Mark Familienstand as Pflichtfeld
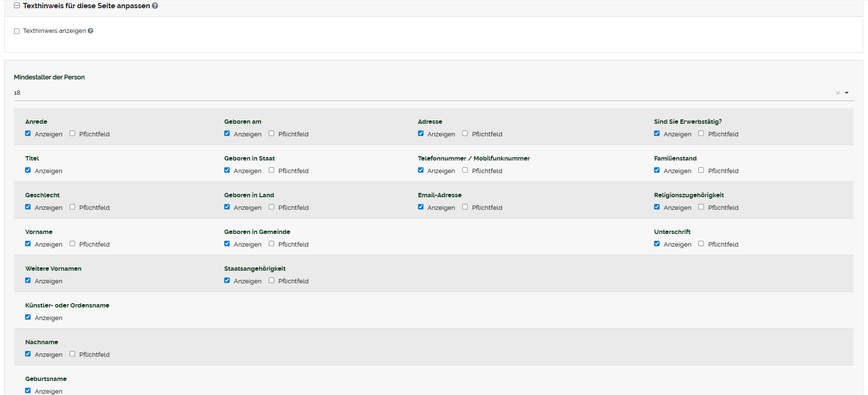Screen dimensions: 868x395 701,170
